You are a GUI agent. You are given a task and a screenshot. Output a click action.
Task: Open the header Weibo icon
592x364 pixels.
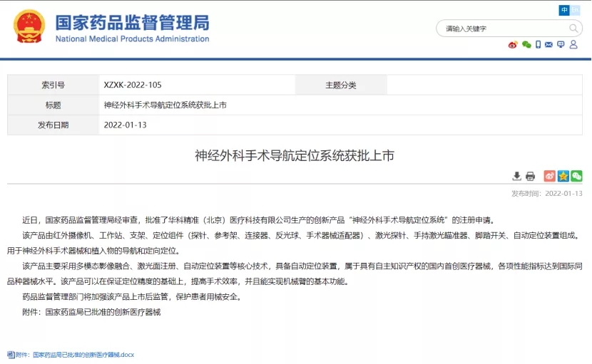pyautogui.click(x=513, y=45)
